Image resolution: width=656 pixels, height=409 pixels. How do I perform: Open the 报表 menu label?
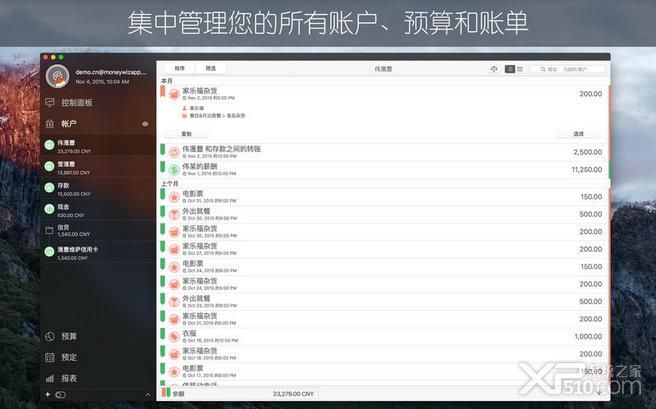coord(69,378)
